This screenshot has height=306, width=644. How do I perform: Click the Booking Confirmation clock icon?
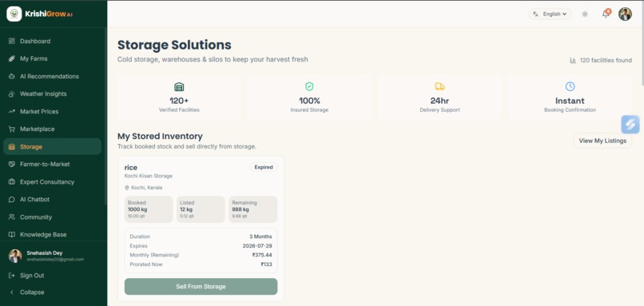tap(570, 86)
